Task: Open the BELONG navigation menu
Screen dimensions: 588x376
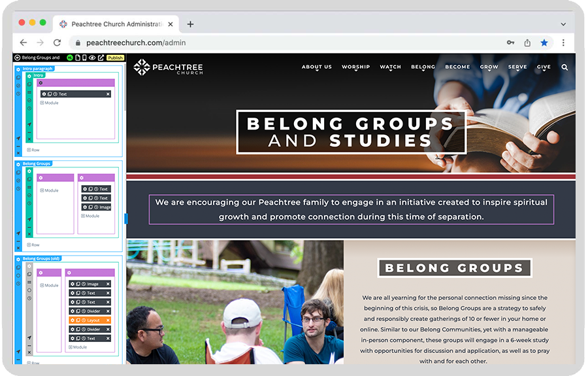Action: pyautogui.click(x=423, y=67)
